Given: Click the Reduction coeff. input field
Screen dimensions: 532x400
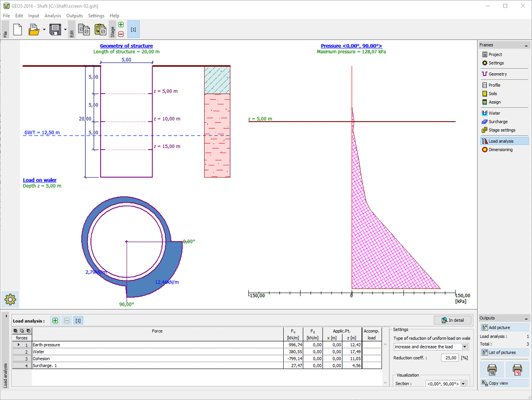Looking at the screenshot, I should click(449, 358).
